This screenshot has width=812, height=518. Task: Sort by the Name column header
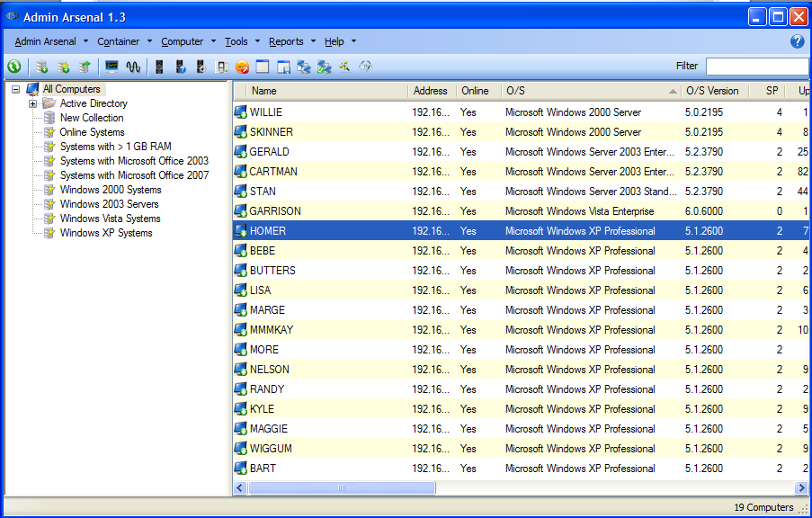click(x=327, y=91)
